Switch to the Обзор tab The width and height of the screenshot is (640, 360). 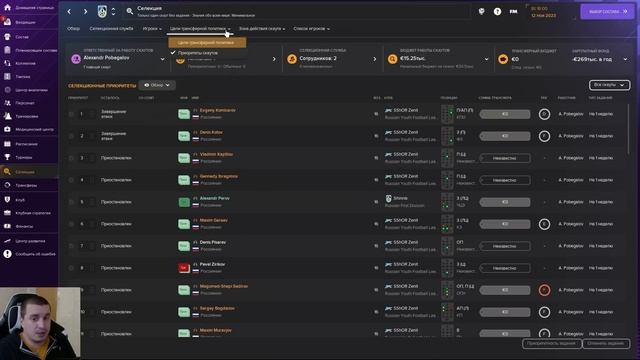click(x=73, y=29)
